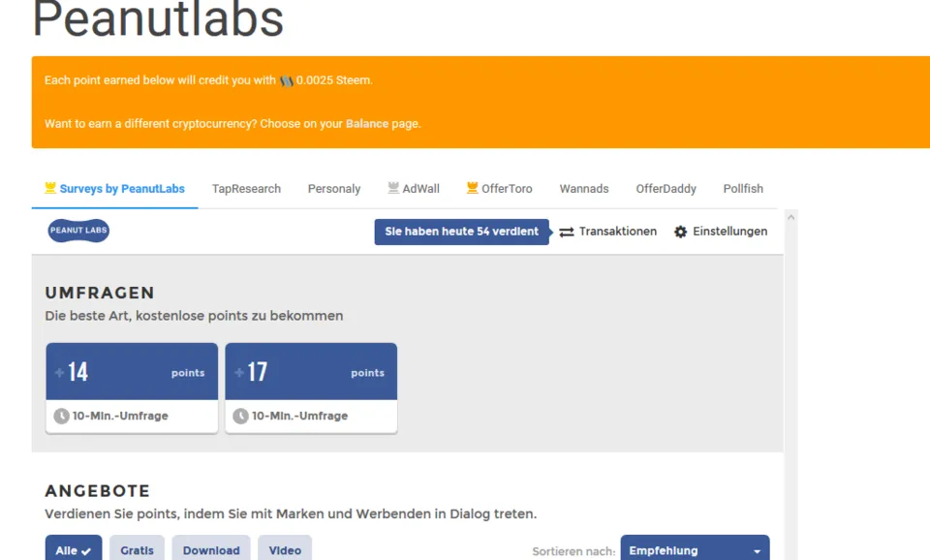This screenshot has width=930, height=560.
Task: Switch to the Personaly tab
Action: point(334,189)
